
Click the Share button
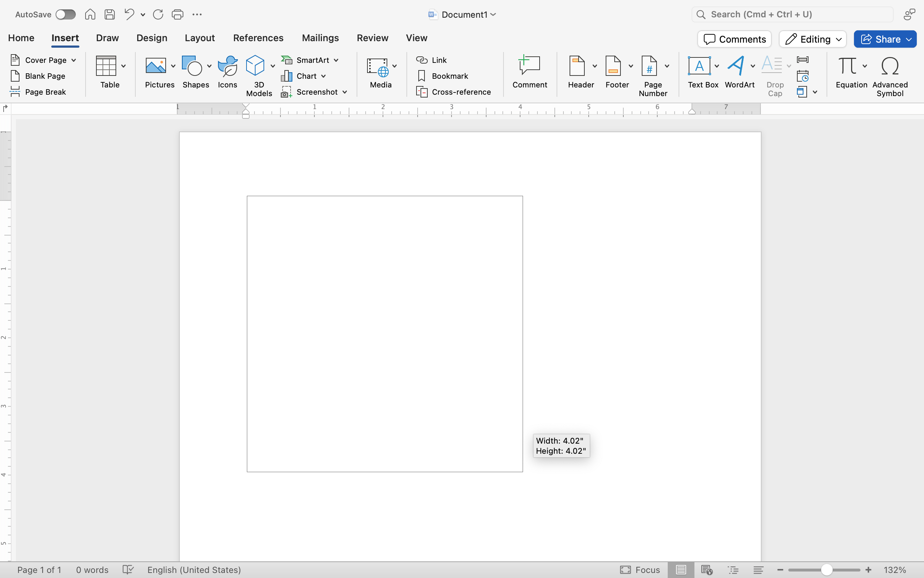click(x=885, y=39)
